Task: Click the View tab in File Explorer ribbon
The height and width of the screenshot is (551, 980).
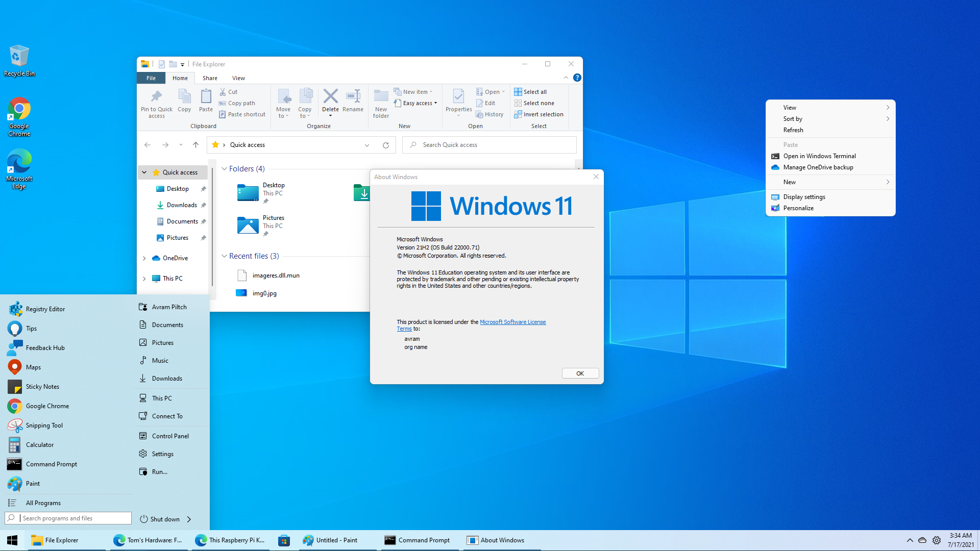Action: click(238, 78)
